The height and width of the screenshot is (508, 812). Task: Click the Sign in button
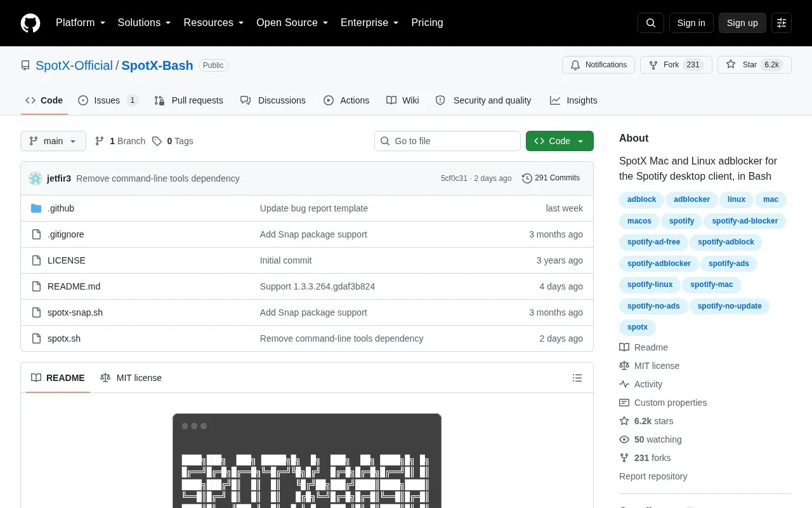tap(691, 23)
